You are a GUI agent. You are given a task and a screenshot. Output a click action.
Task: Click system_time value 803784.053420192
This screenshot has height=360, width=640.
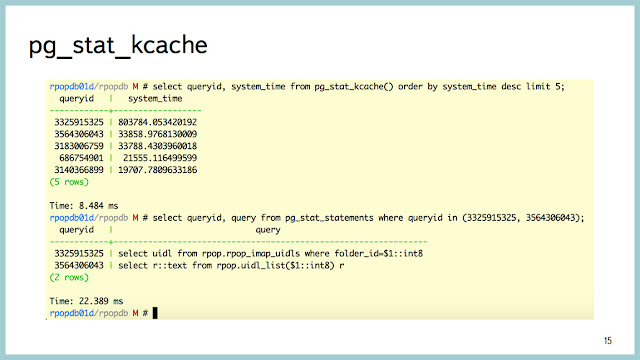click(158, 122)
